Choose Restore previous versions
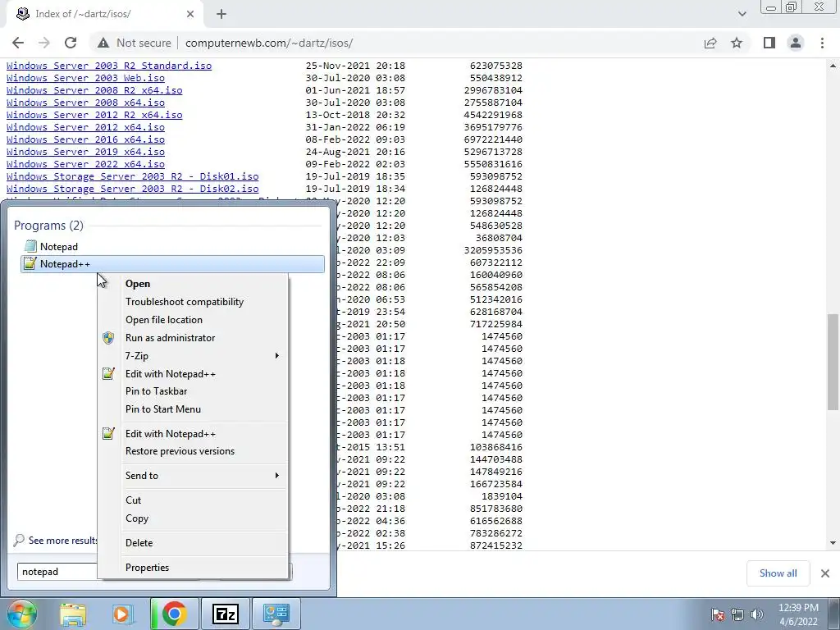Viewport: 840px width, 630px height. [193, 451]
